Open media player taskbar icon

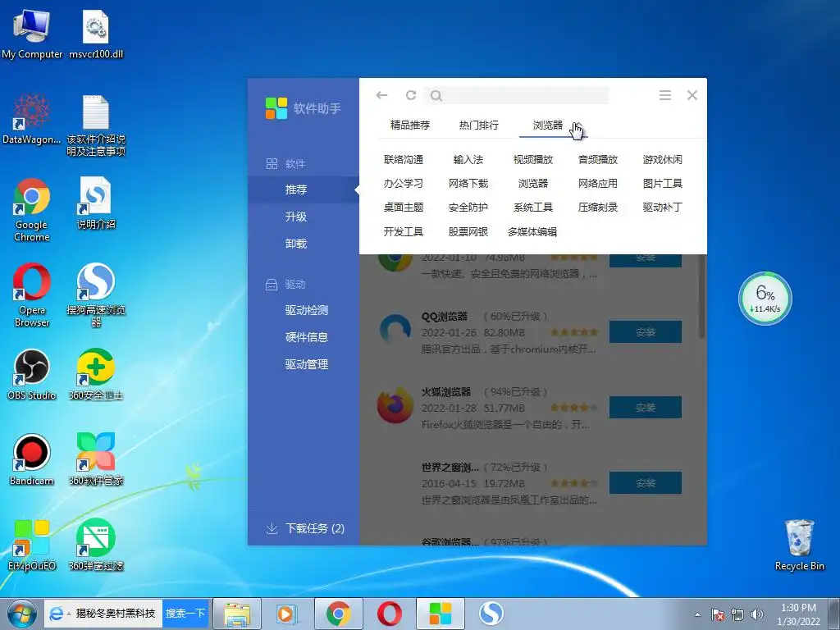(x=286, y=614)
